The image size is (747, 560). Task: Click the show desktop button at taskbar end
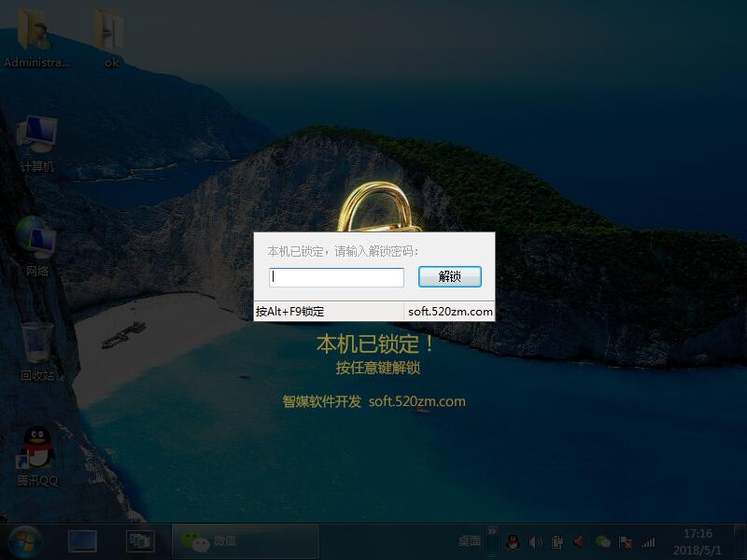[741, 541]
